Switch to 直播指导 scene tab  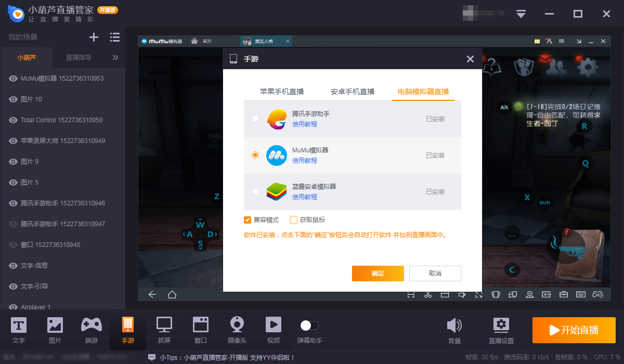click(79, 58)
